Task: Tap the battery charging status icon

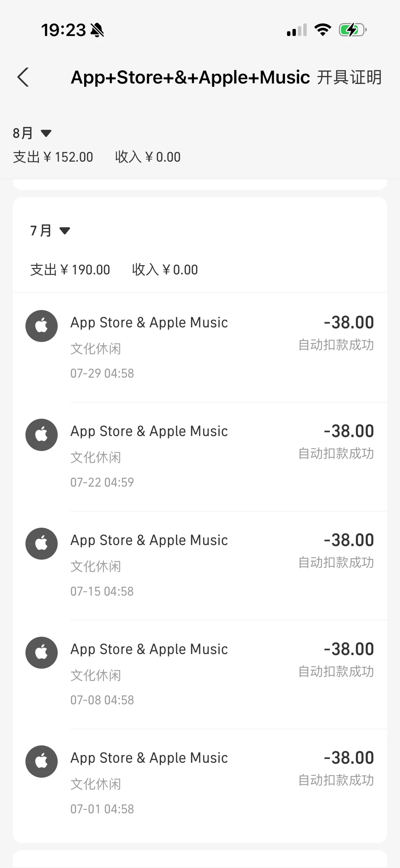Action: 352,30
